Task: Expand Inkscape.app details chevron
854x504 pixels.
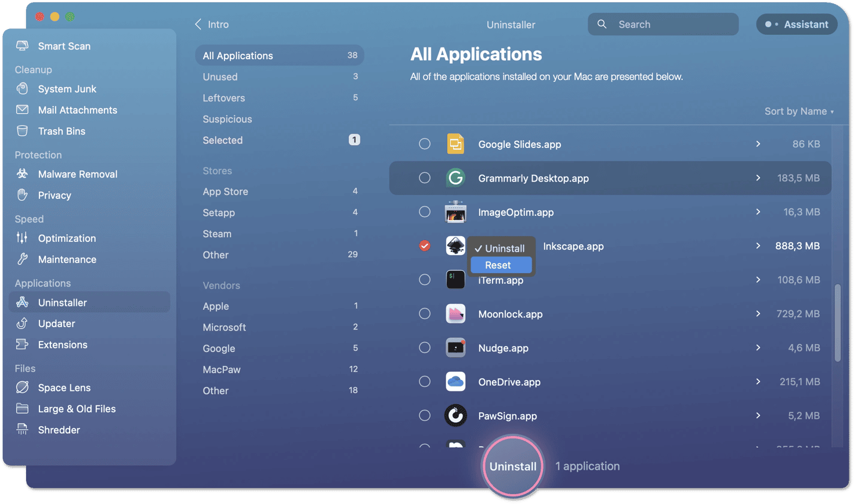Action: point(758,246)
